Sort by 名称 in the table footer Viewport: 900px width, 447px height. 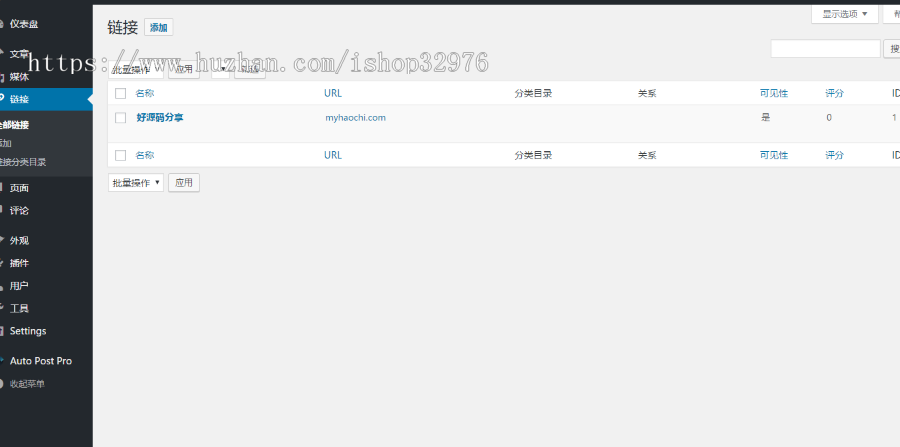pos(145,156)
